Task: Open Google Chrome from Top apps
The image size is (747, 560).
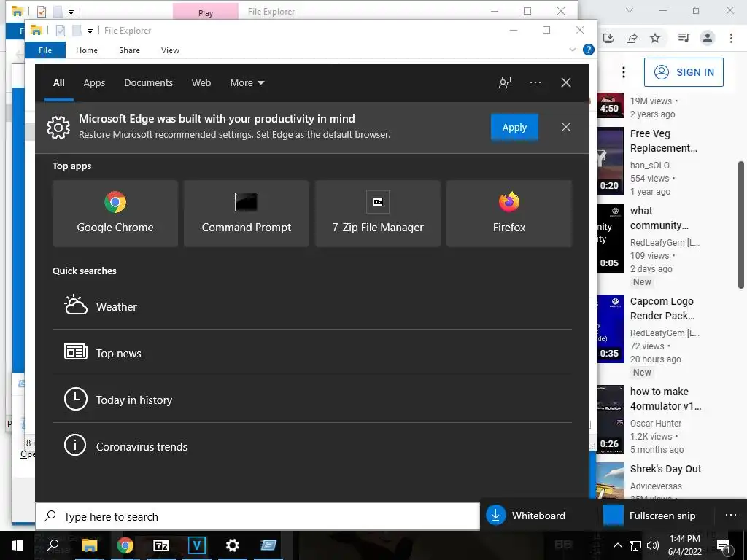Action: [115, 214]
